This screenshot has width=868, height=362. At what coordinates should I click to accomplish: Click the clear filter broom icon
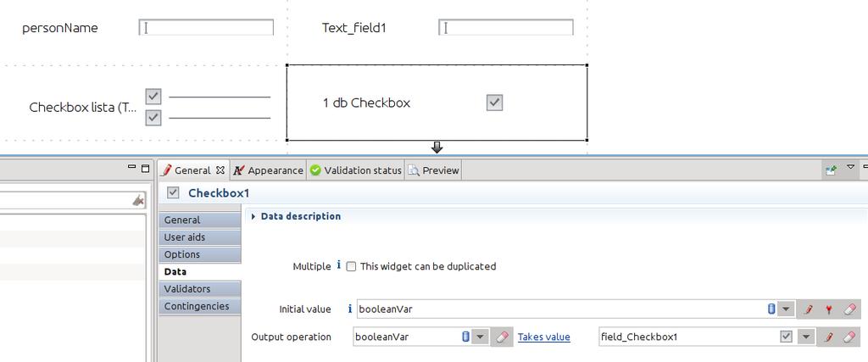[138, 200]
